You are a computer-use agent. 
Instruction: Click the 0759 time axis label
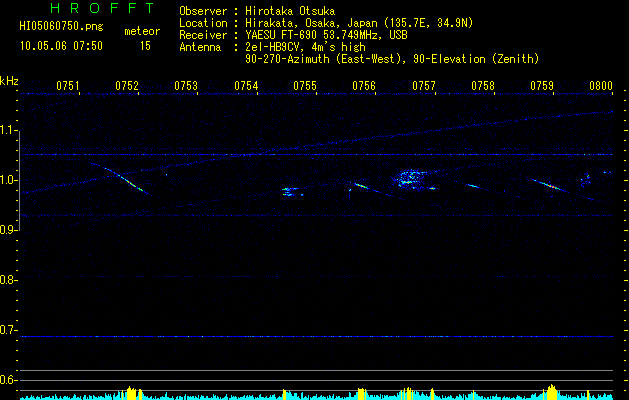point(542,85)
